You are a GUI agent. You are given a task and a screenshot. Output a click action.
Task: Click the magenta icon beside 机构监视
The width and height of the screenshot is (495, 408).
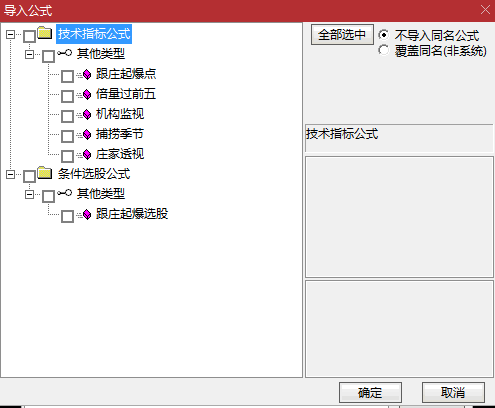[x=87, y=115]
